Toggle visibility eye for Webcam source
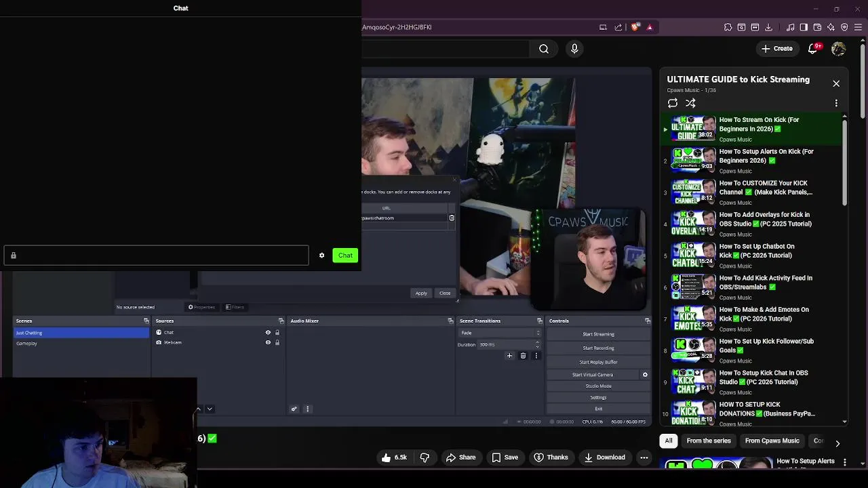 coord(268,342)
